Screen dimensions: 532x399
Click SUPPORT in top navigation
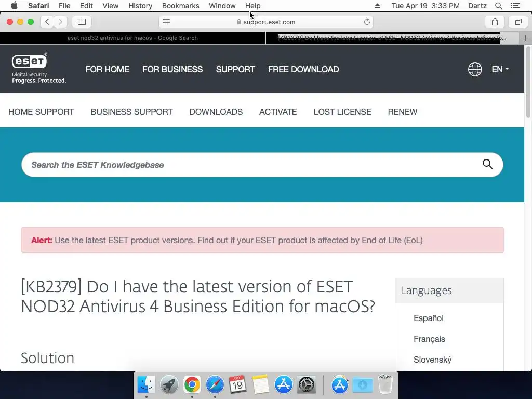[x=235, y=69]
